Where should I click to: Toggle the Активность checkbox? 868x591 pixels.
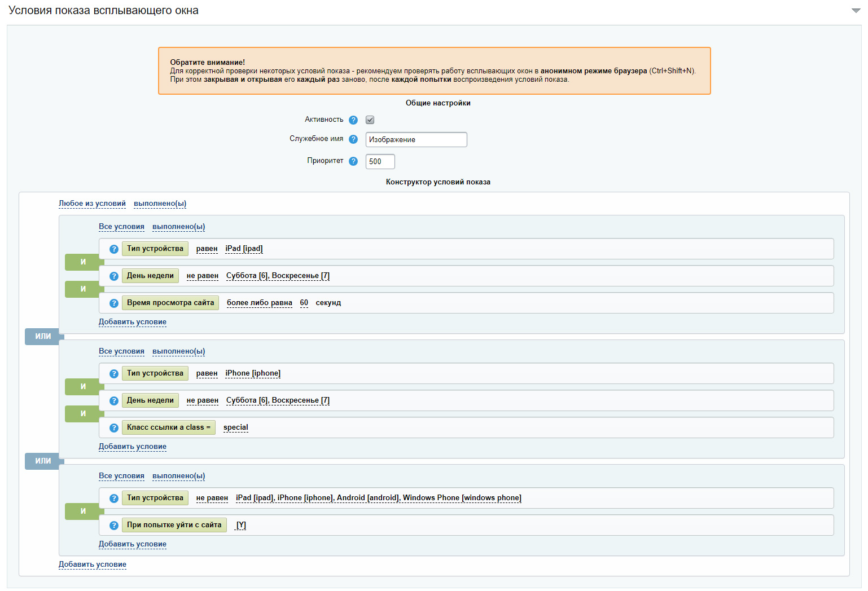pos(370,120)
